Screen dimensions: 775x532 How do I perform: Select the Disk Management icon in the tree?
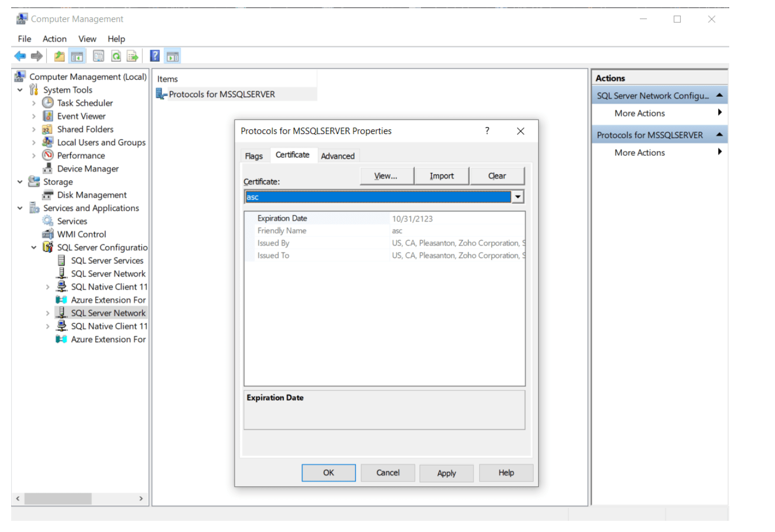48,195
